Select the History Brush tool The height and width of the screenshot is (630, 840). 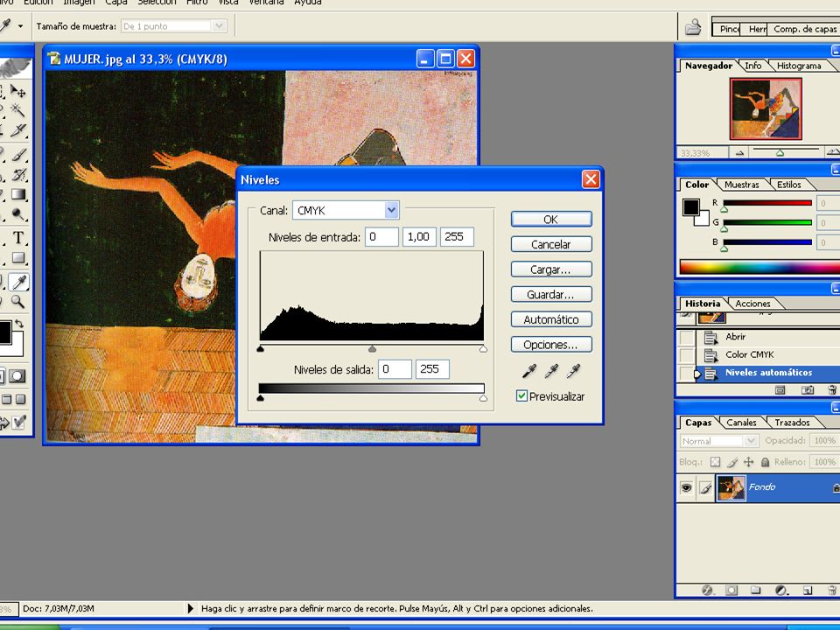pyautogui.click(x=18, y=175)
